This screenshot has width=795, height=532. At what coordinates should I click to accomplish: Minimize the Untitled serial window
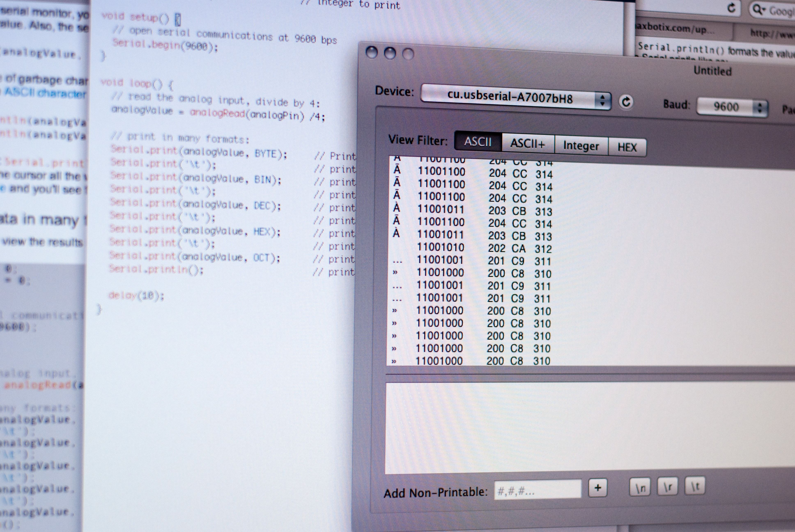point(390,53)
